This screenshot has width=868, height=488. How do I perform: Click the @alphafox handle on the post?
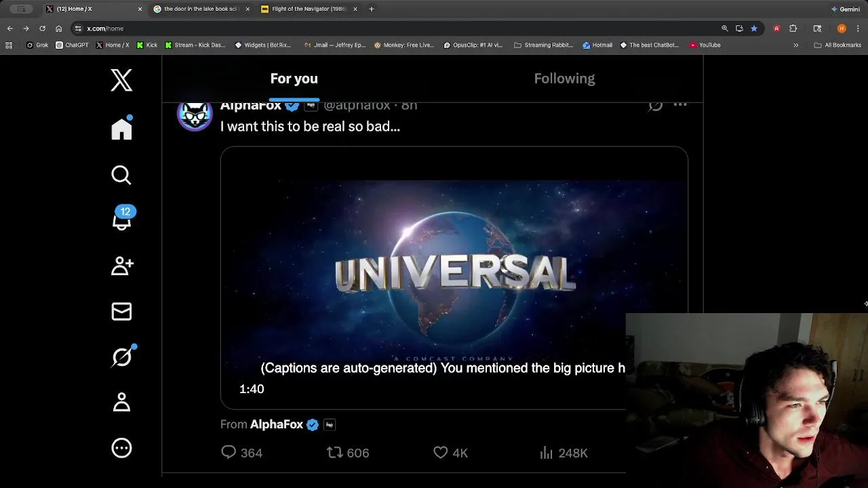coord(357,106)
